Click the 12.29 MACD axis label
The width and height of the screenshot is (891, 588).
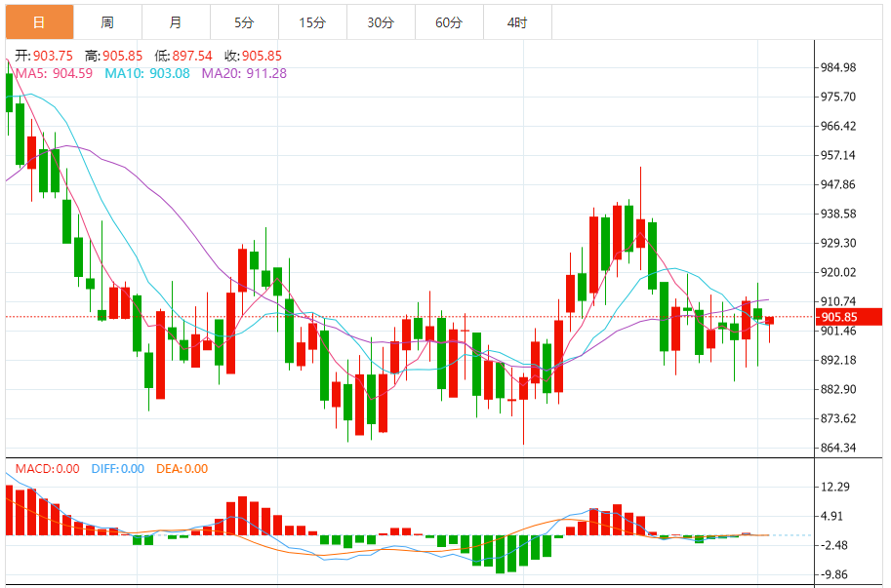point(835,487)
